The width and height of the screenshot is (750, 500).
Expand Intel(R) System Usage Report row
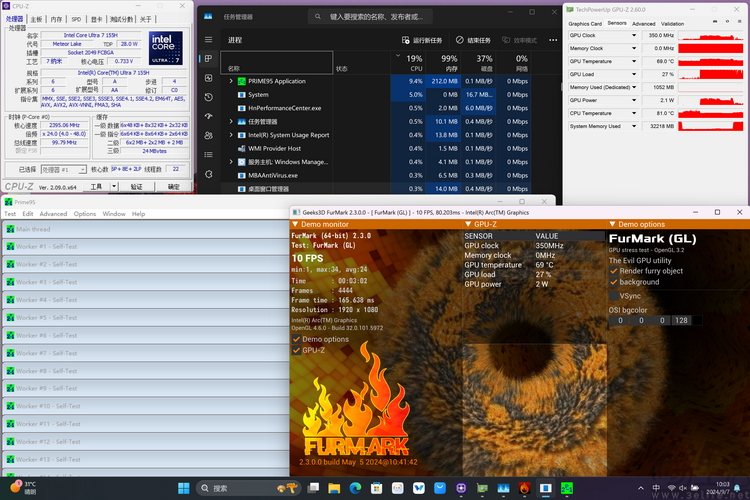pos(231,135)
